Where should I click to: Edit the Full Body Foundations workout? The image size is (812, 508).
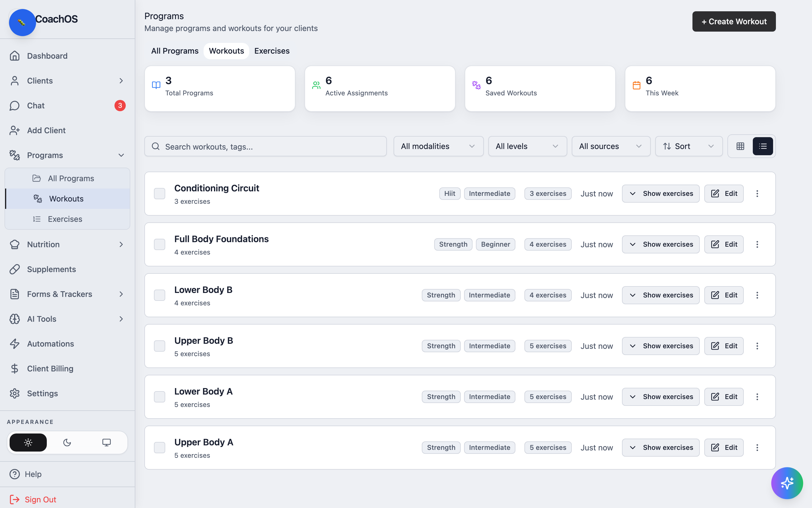(x=724, y=244)
